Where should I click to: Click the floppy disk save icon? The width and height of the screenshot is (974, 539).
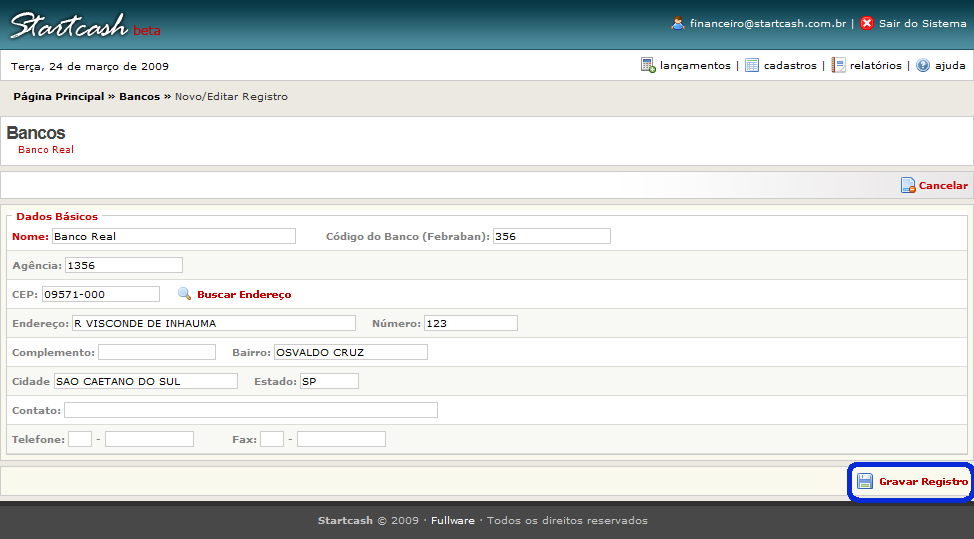[x=865, y=481]
